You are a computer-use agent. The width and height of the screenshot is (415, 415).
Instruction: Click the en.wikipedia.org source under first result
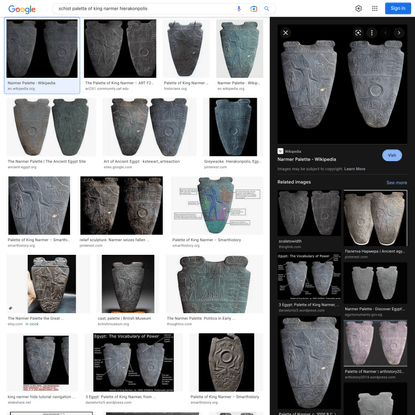click(x=21, y=89)
